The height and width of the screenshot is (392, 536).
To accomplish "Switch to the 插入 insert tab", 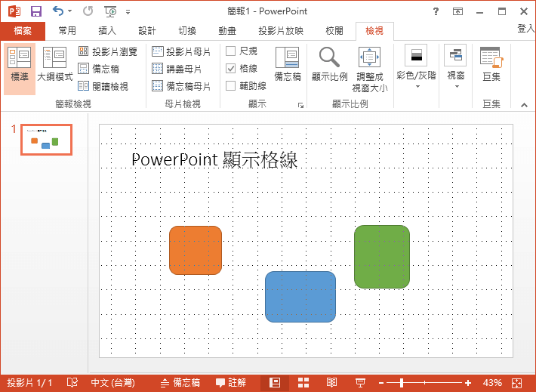I will [x=107, y=31].
